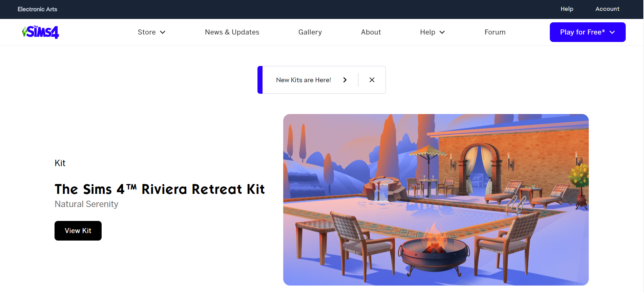Click the View Kit button

pos(78,231)
